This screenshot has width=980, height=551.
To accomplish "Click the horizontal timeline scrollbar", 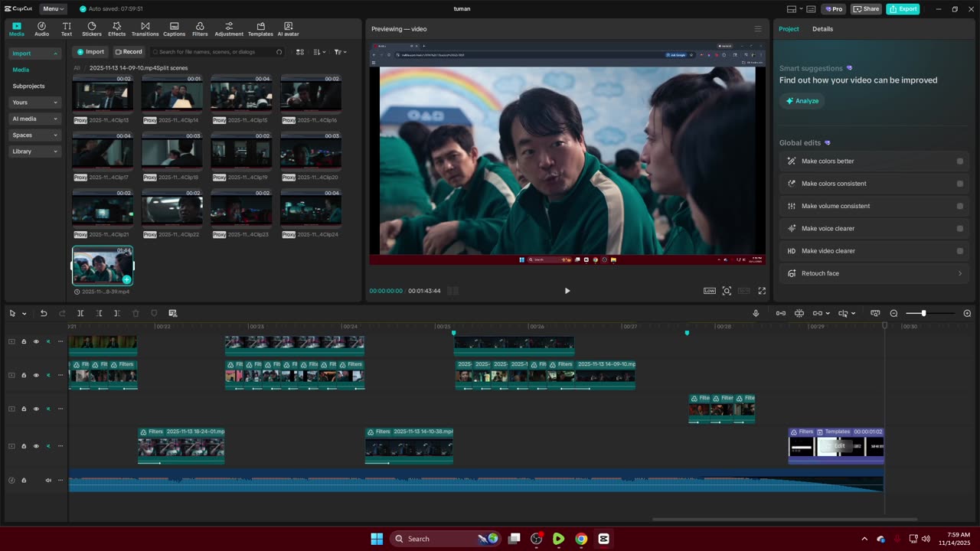I will pyautogui.click(x=785, y=520).
